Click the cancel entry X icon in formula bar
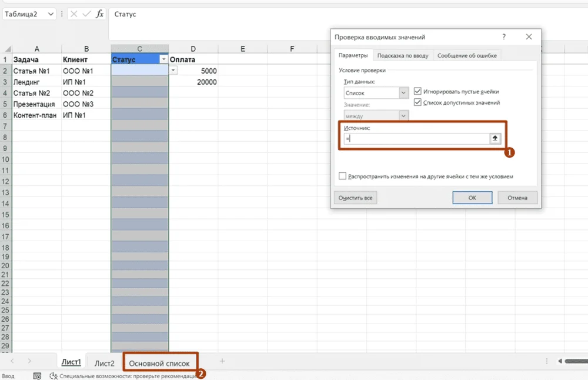 coord(74,14)
